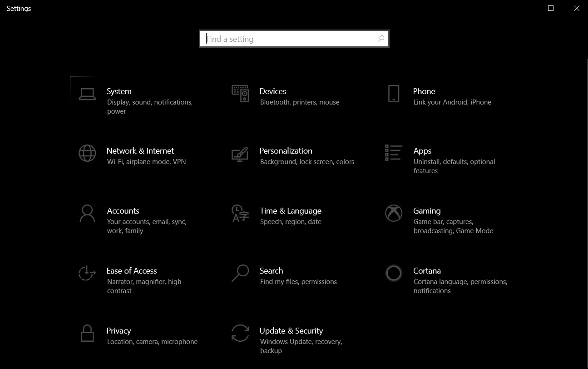Click 'Location, camera, microphone' description
This screenshot has height=369, width=588.
pos(152,342)
